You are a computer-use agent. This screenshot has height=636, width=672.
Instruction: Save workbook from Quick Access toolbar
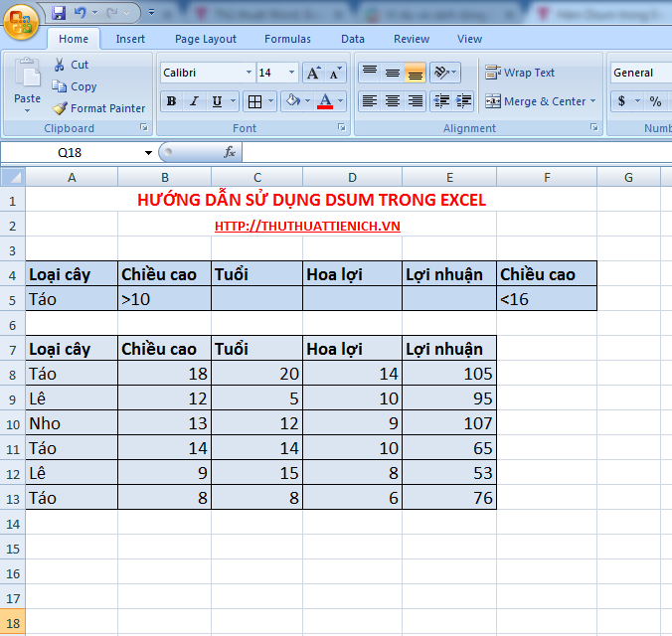(x=58, y=13)
